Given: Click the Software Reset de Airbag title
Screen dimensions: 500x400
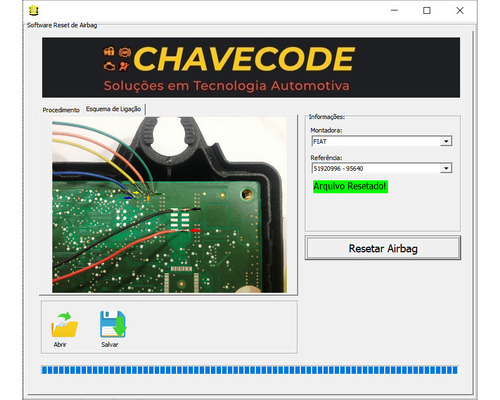Looking at the screenshot, I should [62, 25].
